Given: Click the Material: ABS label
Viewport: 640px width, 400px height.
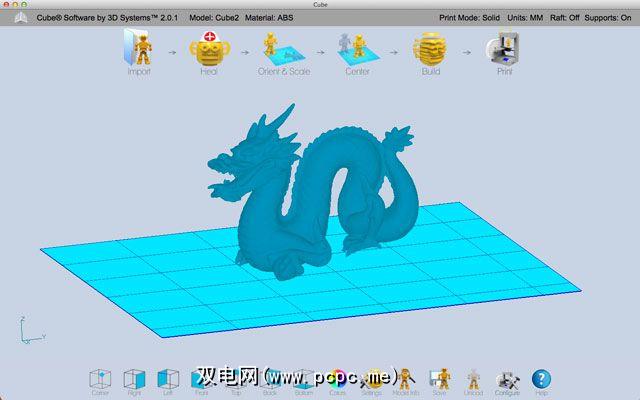Looking at the screenshot, I should (x=269, y=18).
